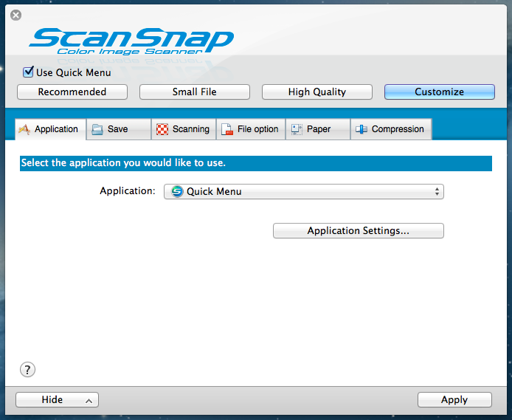The image size is (512, 420).
Task: Switch to the File option tab
Action: (x=251, y=129)
